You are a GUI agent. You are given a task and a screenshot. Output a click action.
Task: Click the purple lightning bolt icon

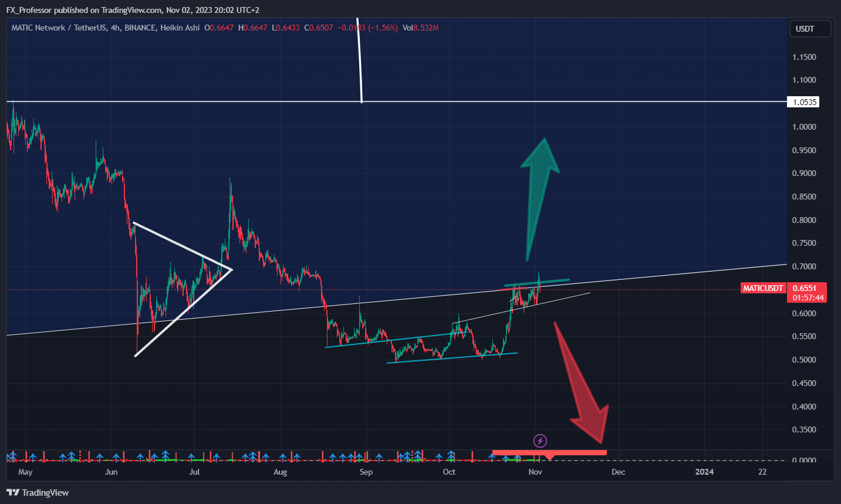(x=540, y=441)
